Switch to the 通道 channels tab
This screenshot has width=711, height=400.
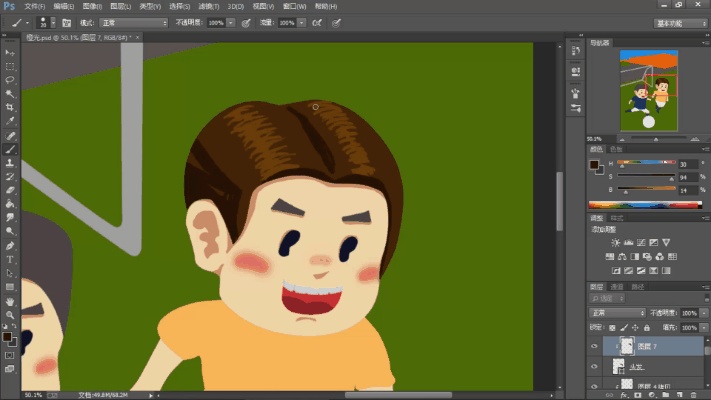click(x=617, y=285)
